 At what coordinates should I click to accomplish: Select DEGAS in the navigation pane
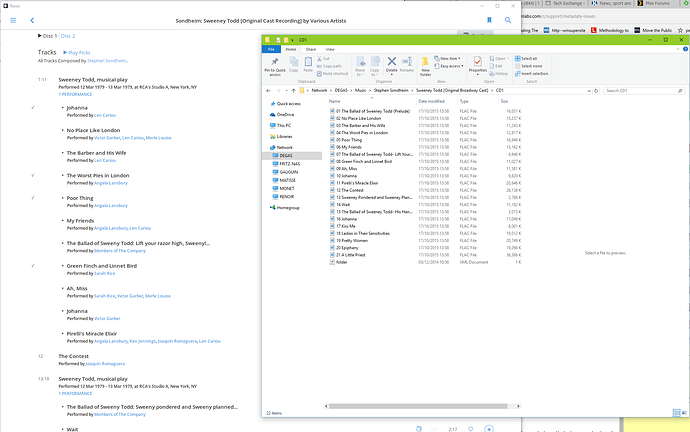coord(286,155)
